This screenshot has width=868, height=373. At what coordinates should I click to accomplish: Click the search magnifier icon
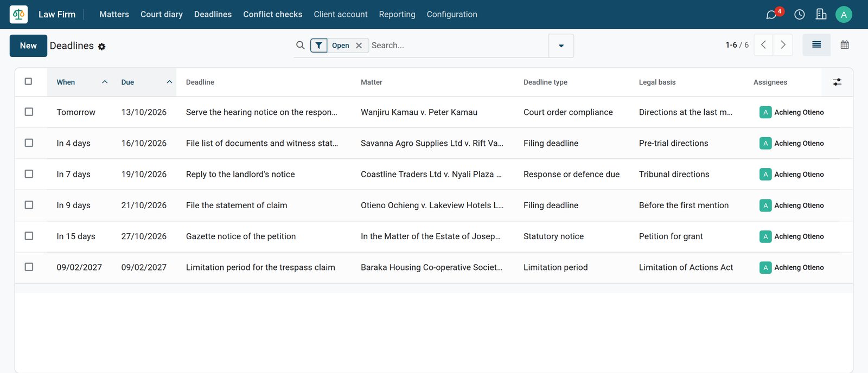tap(300, 45)
